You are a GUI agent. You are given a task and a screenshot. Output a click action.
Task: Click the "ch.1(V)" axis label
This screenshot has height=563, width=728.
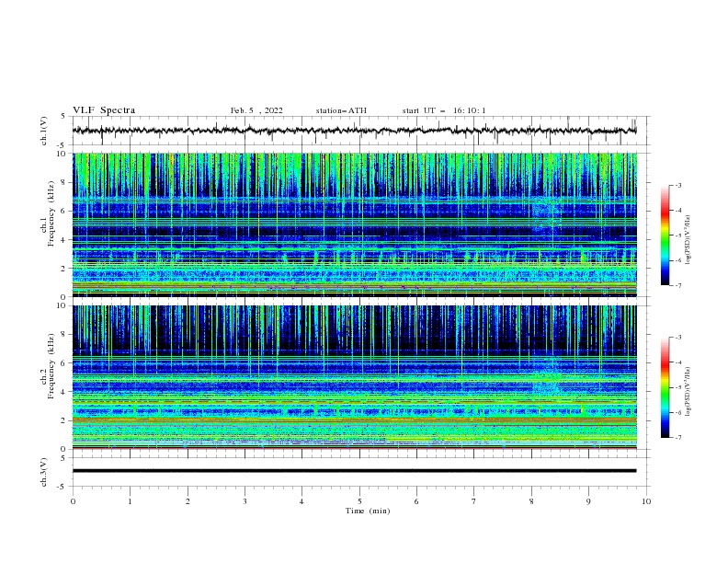[x=44, y=131]
